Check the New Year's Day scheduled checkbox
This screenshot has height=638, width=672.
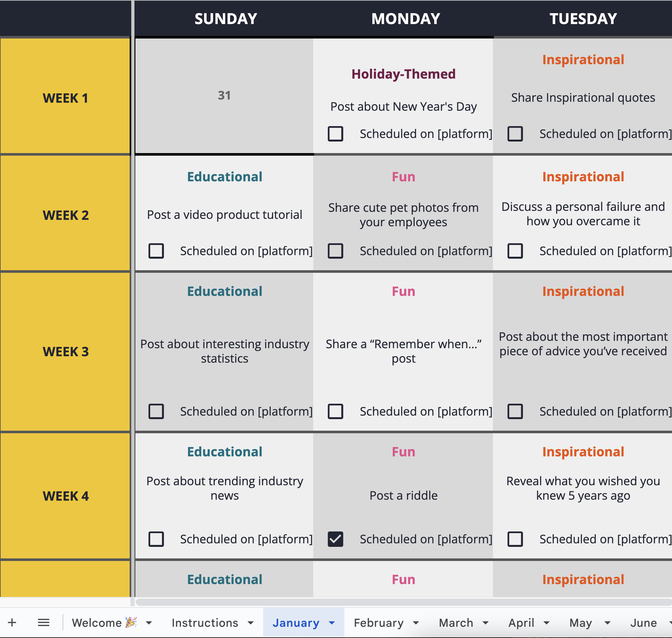pos(335,134)
